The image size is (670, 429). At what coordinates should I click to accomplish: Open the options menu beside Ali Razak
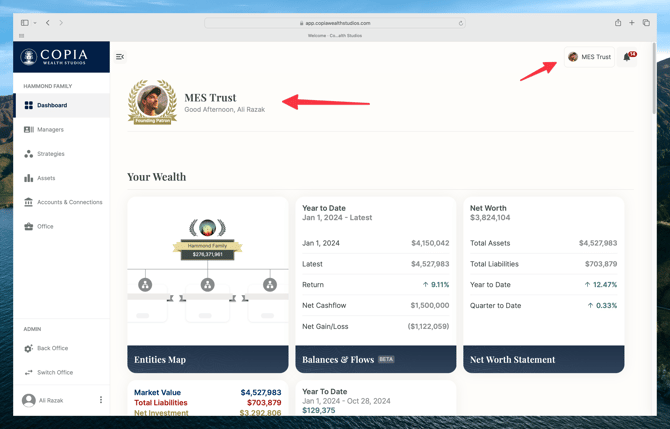101,400
